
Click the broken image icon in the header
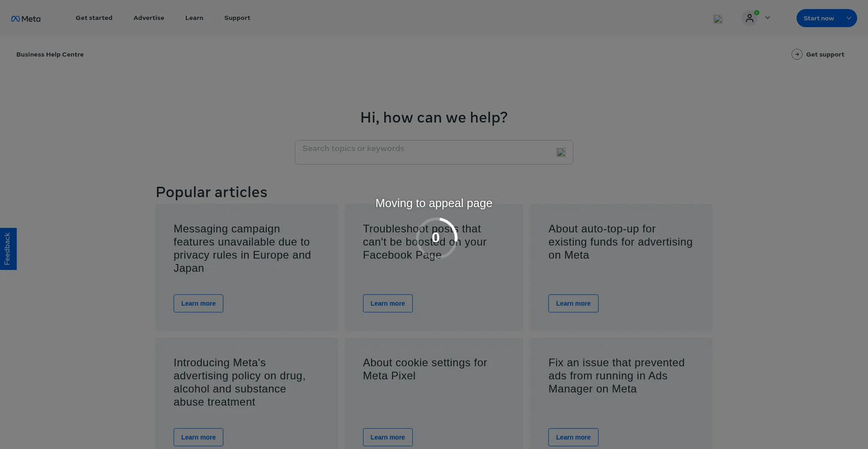pos(717,19)
